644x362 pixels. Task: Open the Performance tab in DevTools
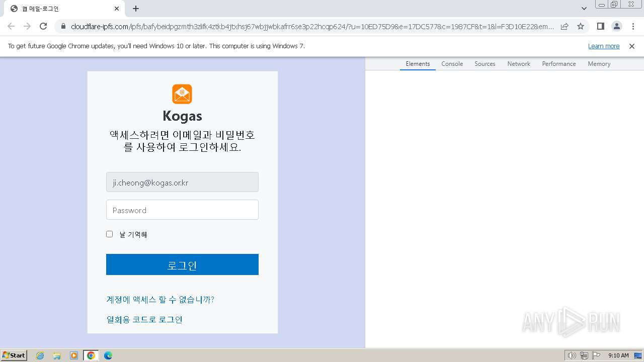pyautogui.click(x=559, y=64)
